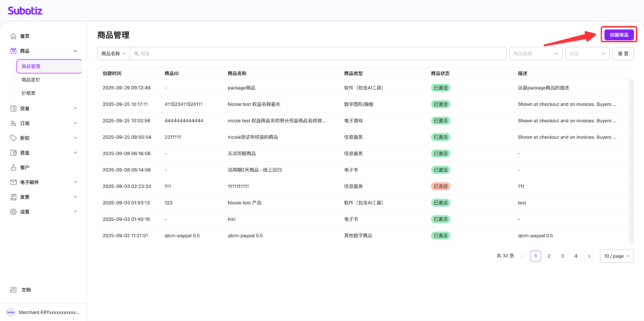This screenshot has width=644, height=321.
Task: Click the Subscriptions (订阅) feed icon
Action: tap(13, 123)
